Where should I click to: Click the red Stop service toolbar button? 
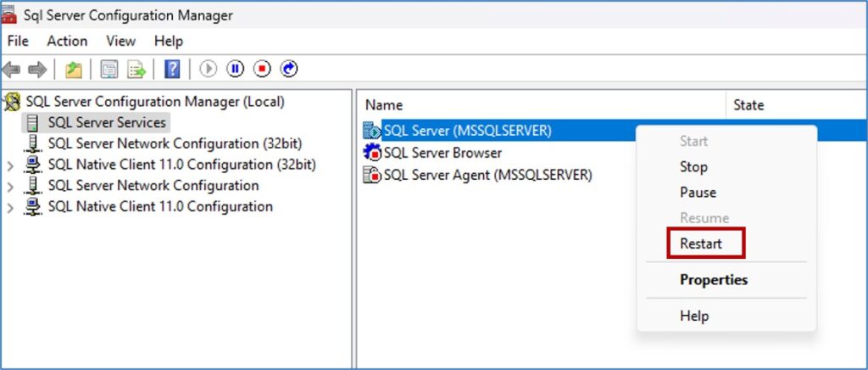(262, 69)
